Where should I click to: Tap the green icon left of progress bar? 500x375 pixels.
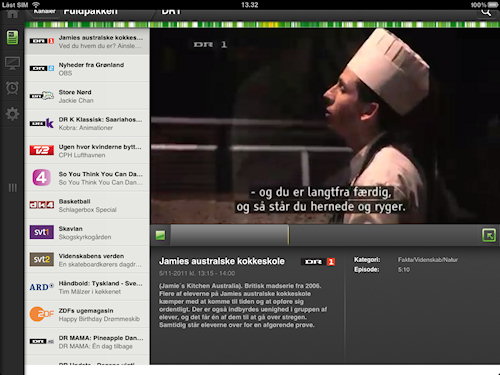click(160, 235)
